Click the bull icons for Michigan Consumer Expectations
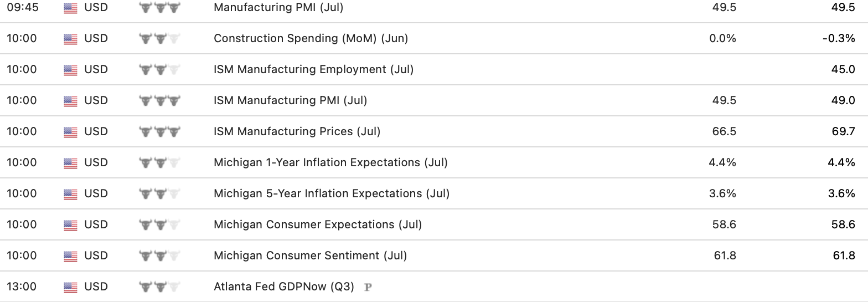868x307 pixels. [159, 225]
